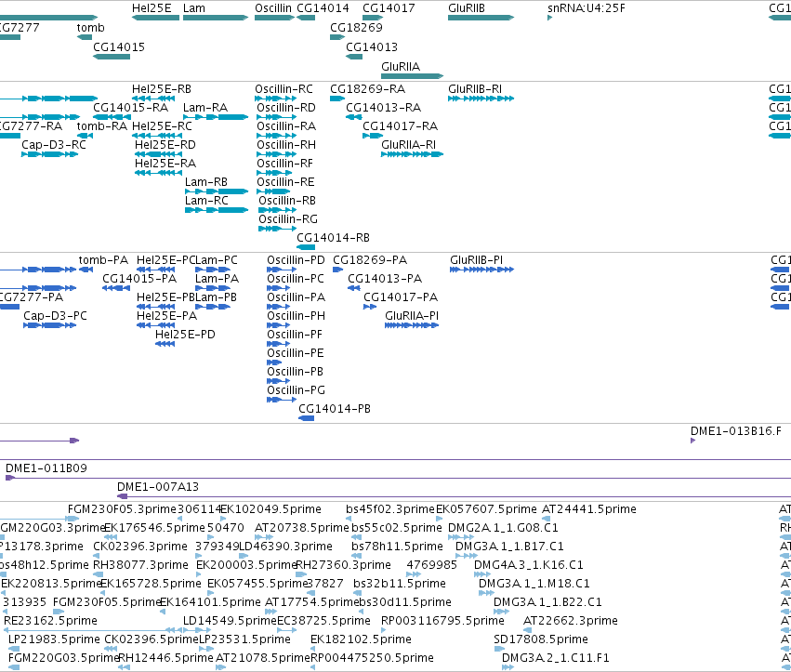Click the tomb gene glyph

pyautogui.click(x=85, y=37)
